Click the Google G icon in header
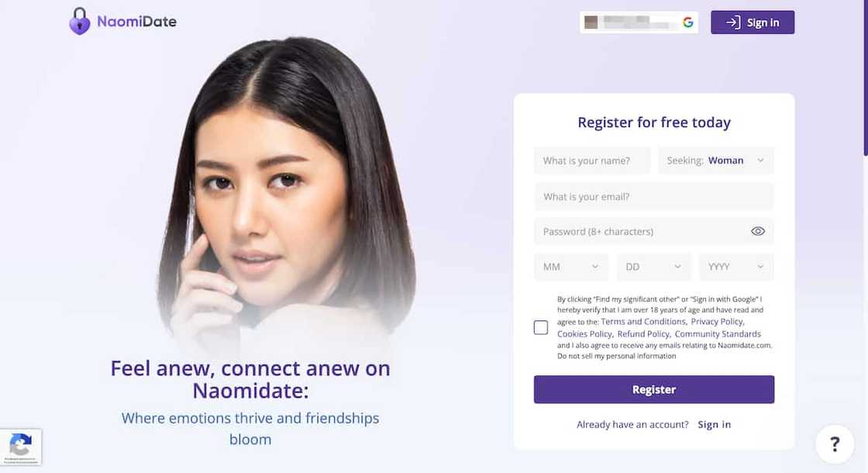The image size is (868, 473). (688, 22)
